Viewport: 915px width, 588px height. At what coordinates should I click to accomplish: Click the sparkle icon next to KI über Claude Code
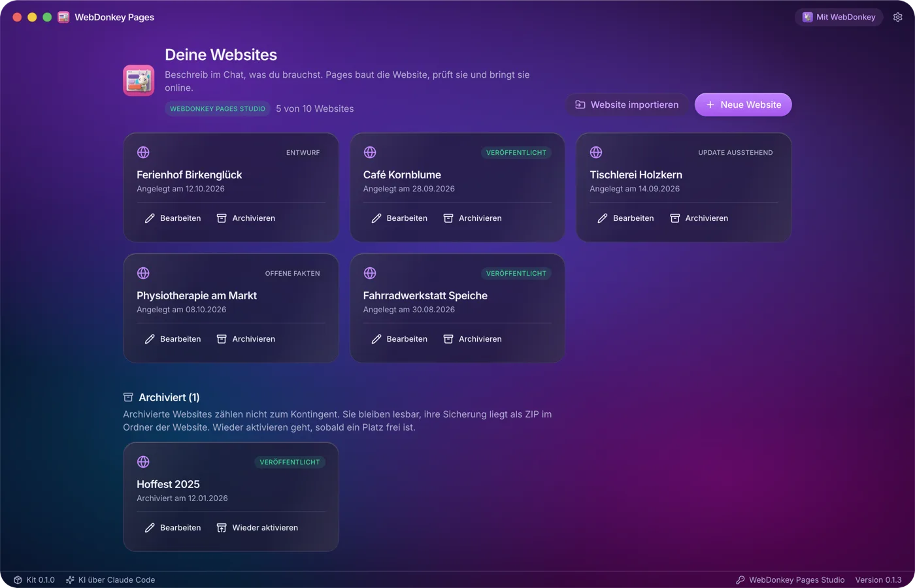70,580
